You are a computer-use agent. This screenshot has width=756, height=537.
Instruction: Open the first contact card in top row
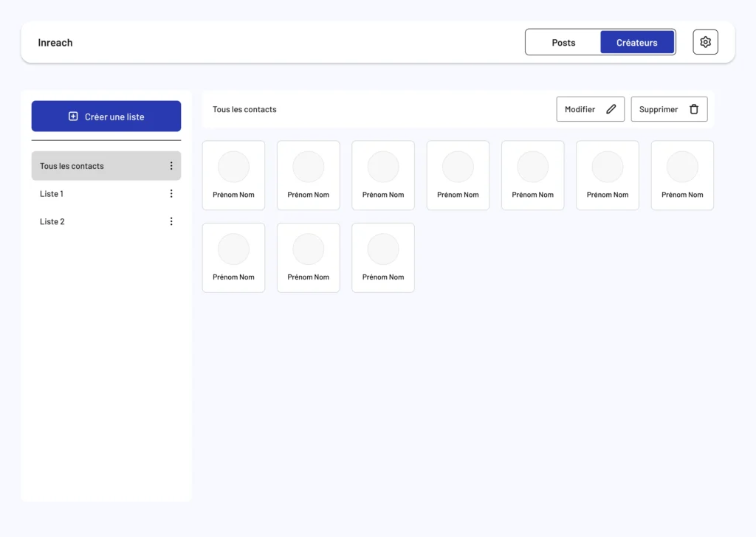pos(233,176)
